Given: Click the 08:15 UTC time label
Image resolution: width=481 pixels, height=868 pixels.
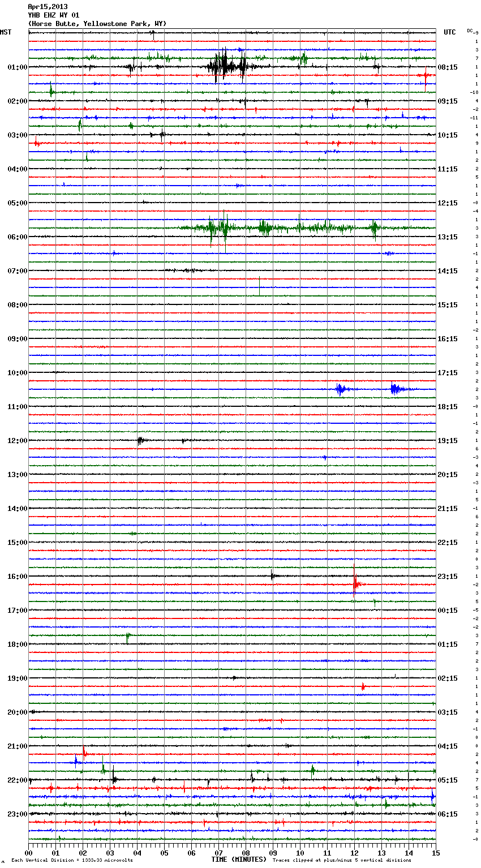Looking at the screenshot, I should [448, 67].
